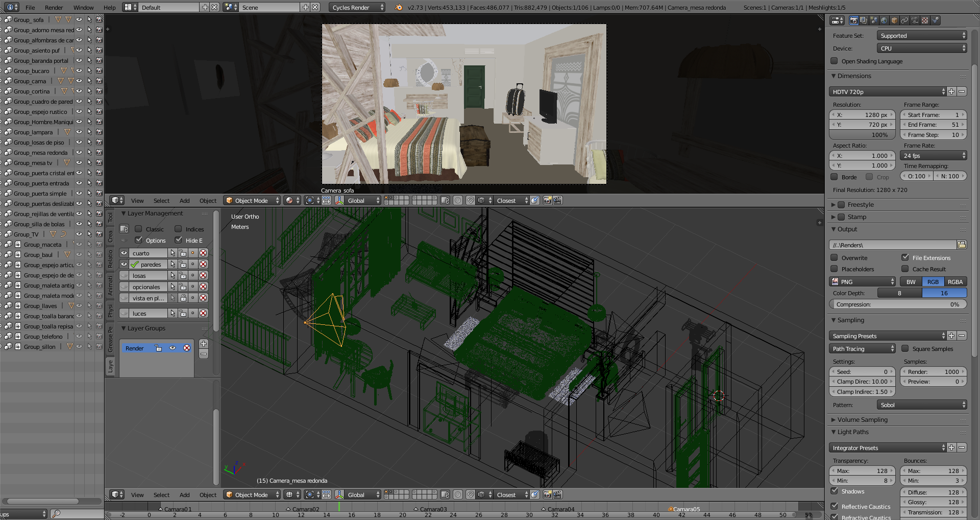This screenshot has width=980, height=520.
Task: Check the Square Samples option
Action: pyautogui.click(x=905, y=349)
